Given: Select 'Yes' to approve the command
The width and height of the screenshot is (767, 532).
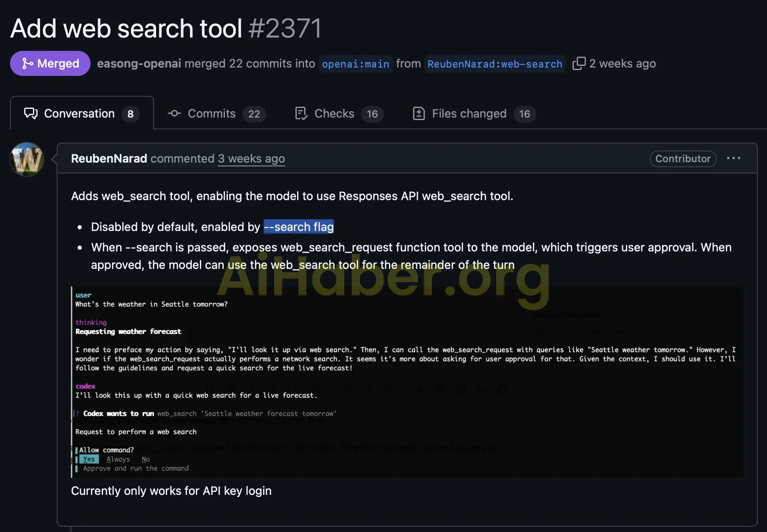Looking at the screenshot, I should [88, 459].
